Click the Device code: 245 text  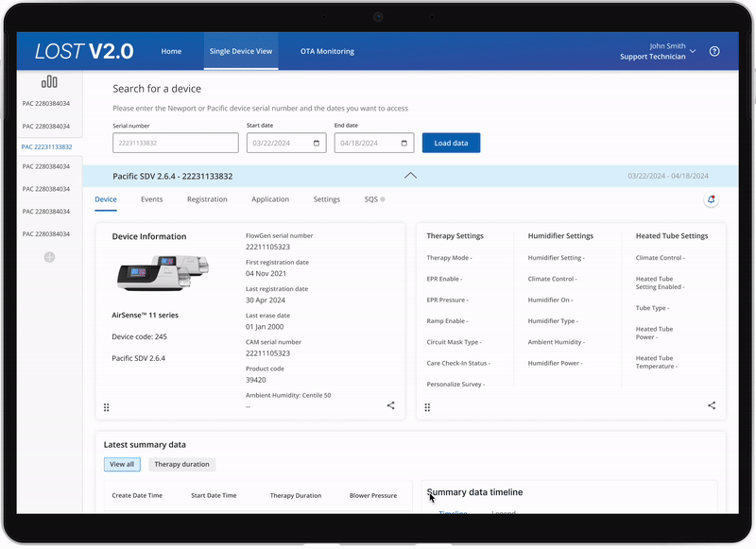point(139,336)
